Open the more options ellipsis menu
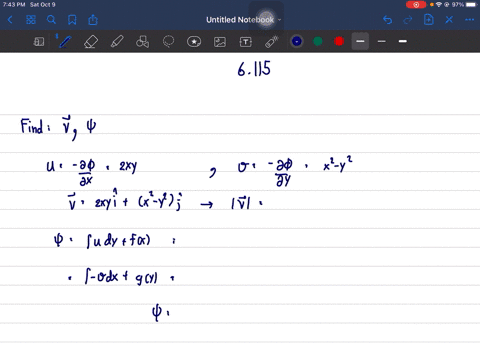The height and width of the screenshot is (360, 480). tap(470, 20)
